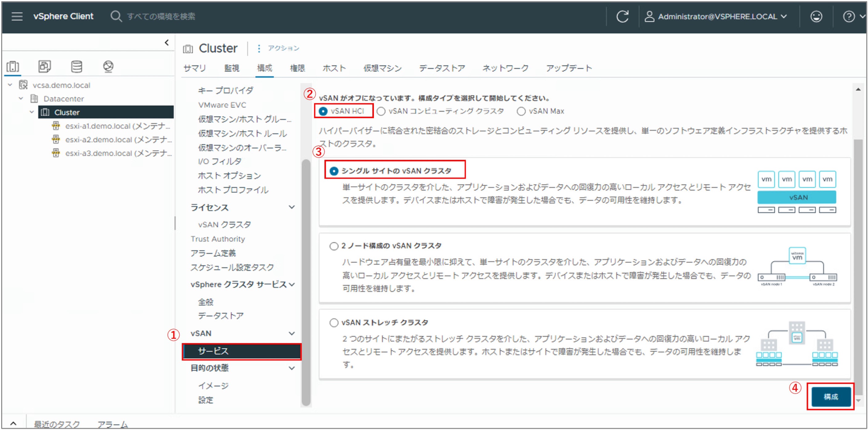
Task: Open the アラーム panel tab
Action: 112,424
